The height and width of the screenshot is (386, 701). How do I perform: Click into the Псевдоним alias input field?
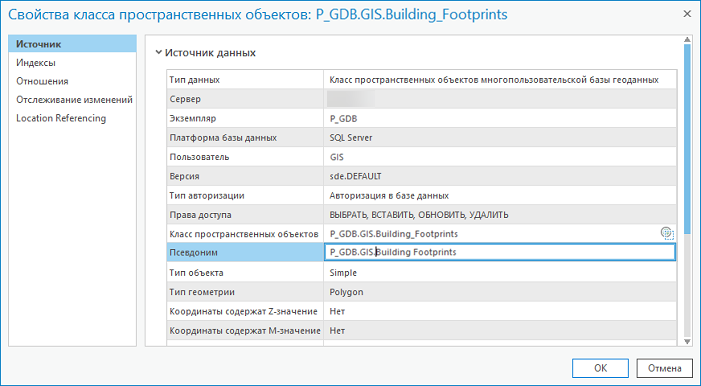(x=500, y=252)
